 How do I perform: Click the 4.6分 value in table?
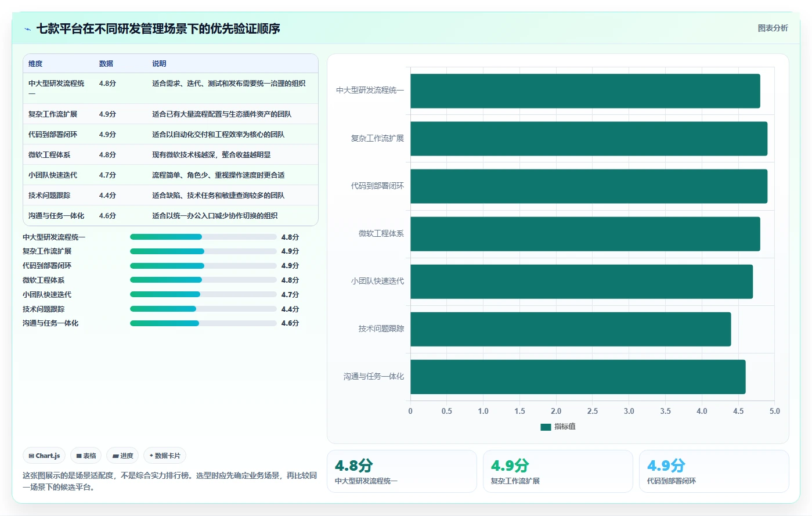tap(107, 216)
